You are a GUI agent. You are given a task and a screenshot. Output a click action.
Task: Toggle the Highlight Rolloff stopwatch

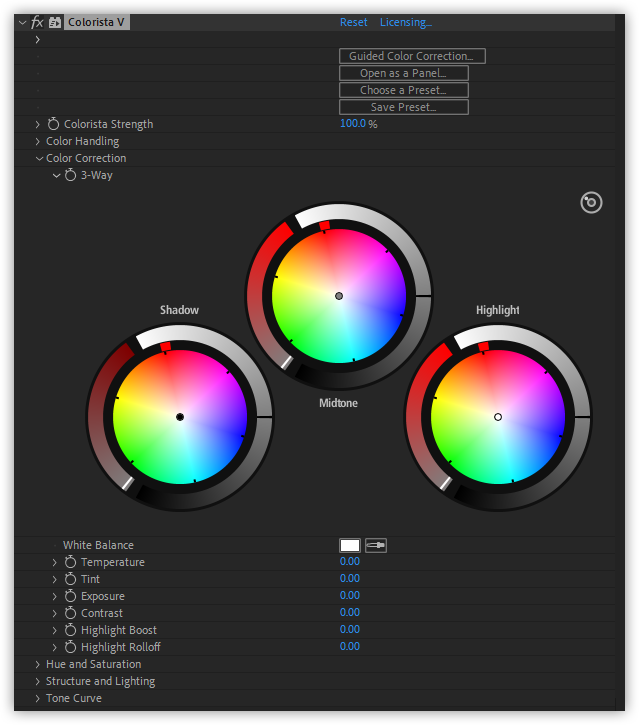click(x=70, y=647)
